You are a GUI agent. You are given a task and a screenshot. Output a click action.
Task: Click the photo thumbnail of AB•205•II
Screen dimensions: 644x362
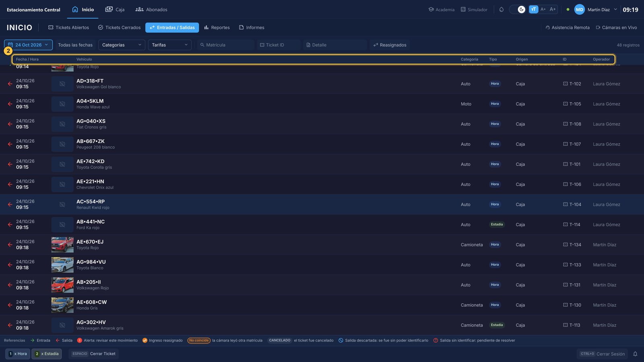(62, 285)
